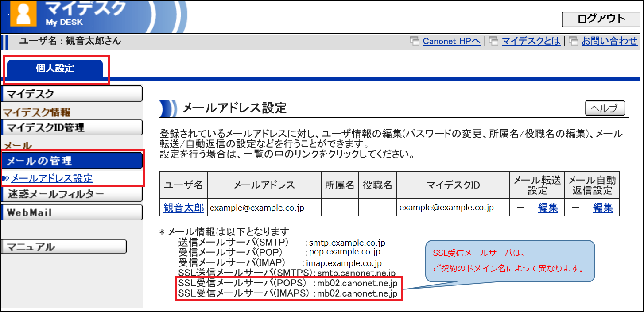Open the マイデスクとは link

531,41
